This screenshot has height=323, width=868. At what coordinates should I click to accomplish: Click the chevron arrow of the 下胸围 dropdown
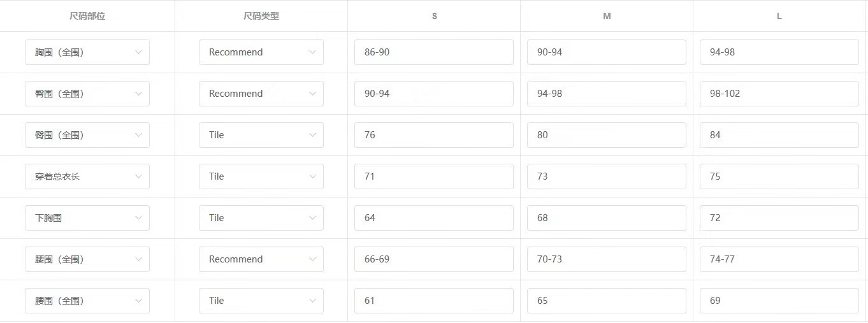pyautogui.click(x=138, y=218)
